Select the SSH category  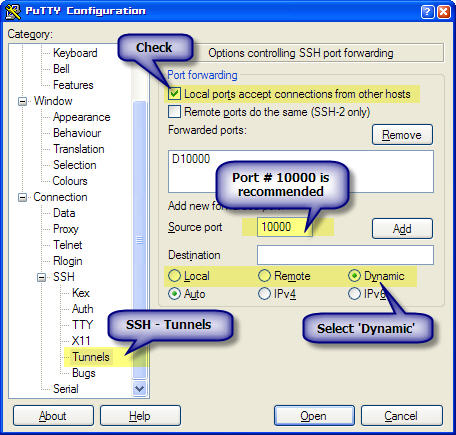(x=64, y=277)
